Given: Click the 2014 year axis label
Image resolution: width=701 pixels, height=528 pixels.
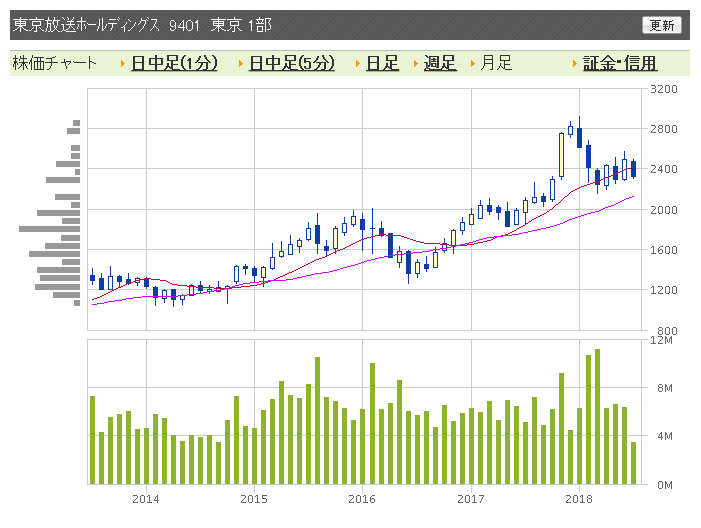Looking at the screenshot, I should point(146,499).
